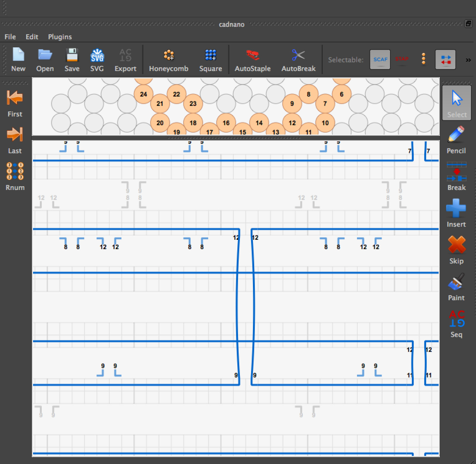Image resolution: width=476 pixels, height=464 pixels.
Task: Export design as SVG
Action: pyautogui.click(x=97, y=60)
